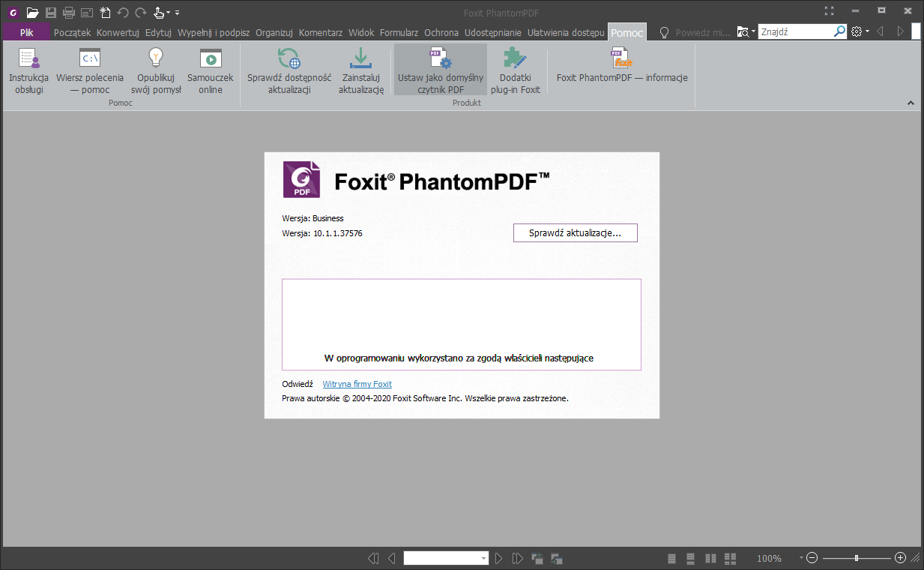Go to next page arrow in status bar

[x=499, y=558]
